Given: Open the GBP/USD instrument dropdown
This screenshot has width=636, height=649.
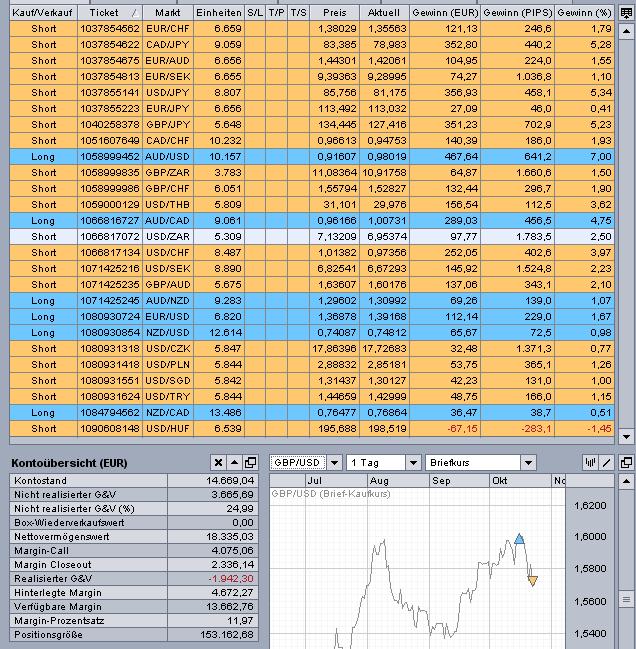Looking at the screenshot, I should tap(305, 462).
